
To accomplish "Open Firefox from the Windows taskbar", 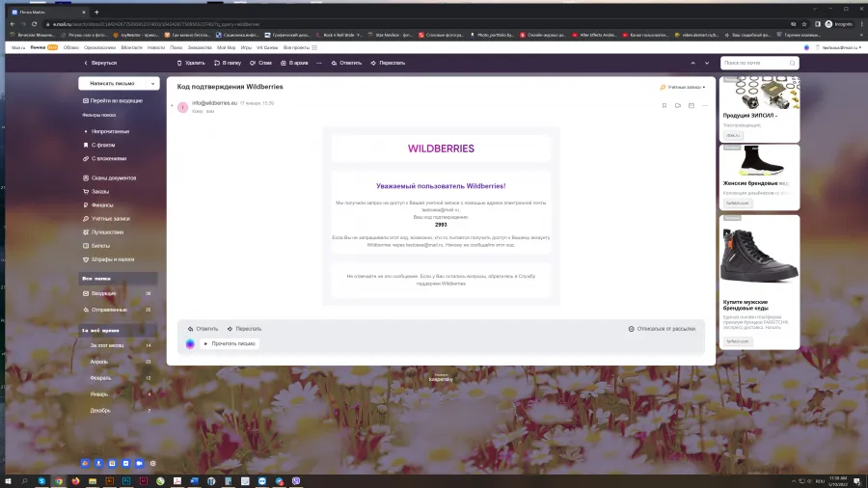I will (x=75, y=481).
